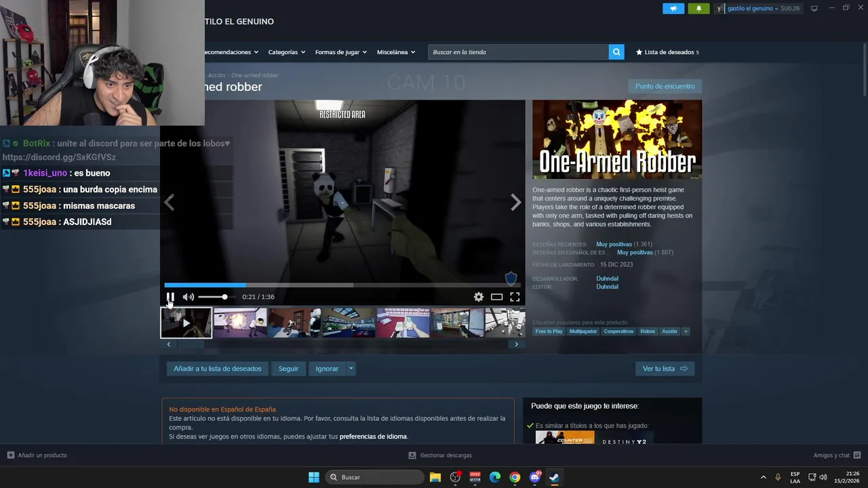868x488 pixels.
Task: Pause the trailer video
Action: pos(170,297)
